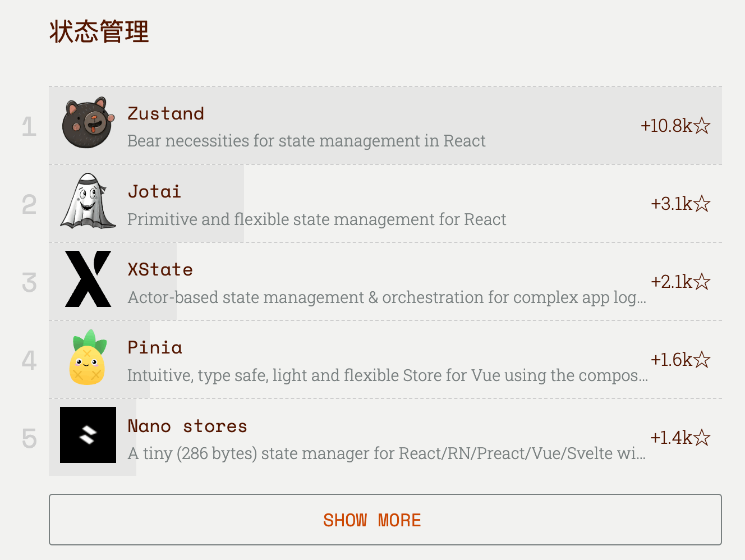Click the Nano stores black square logo

[x=88, y=435]
